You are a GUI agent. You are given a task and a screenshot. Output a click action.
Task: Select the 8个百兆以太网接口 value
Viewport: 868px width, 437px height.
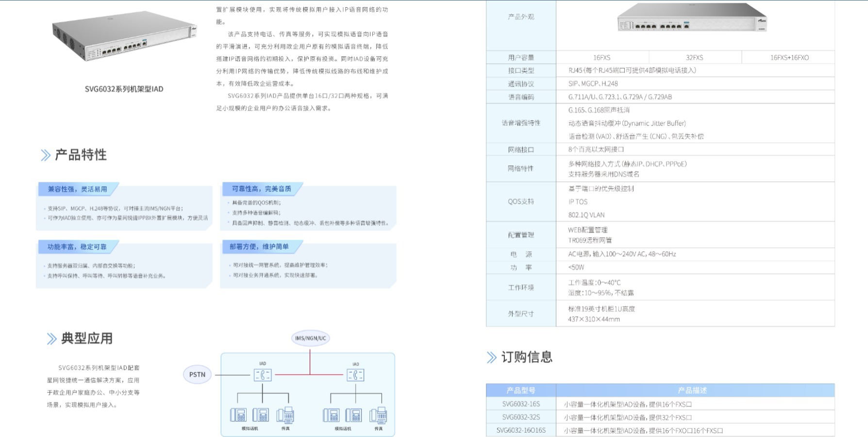[596, 149]
